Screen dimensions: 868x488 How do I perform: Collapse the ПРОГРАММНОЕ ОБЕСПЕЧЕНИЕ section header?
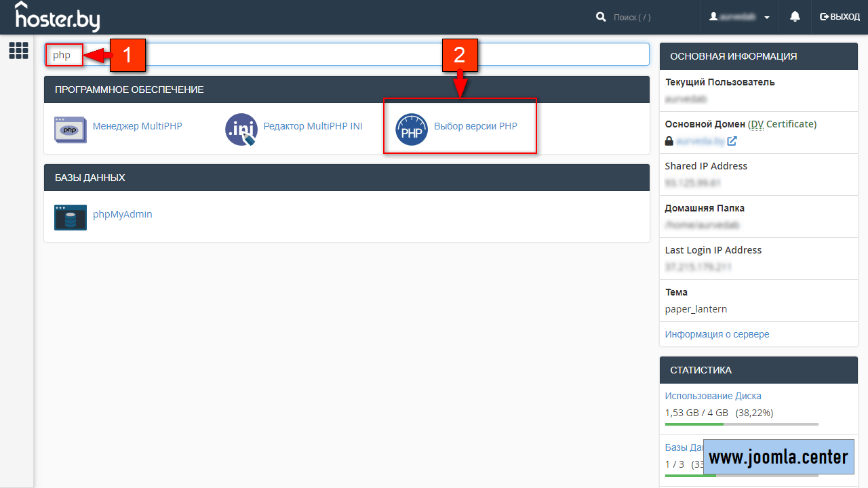pyautogui.click(x=347, y=89)
